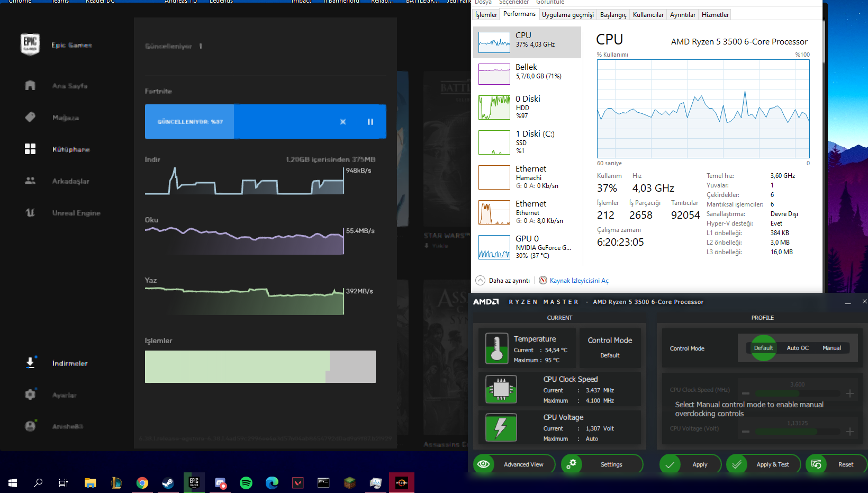868x493 pixels.
Task: Open the Mağaza store tag icon
Action: 30,117
